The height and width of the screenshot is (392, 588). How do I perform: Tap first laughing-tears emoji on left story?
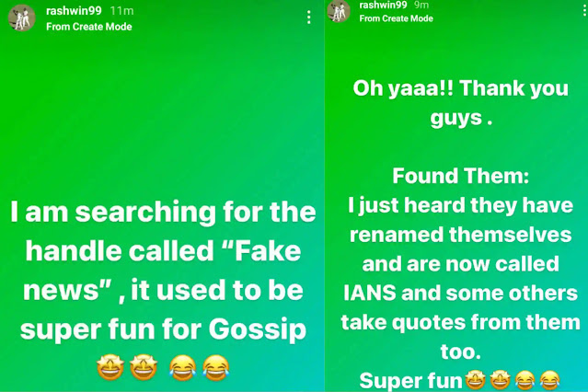pyautogui.click(x=182, y=368)
